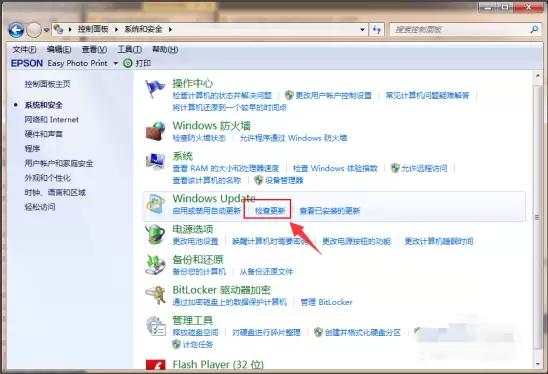Click 允许程序通过 Windows 防火墙 link
The width and height of the screenshot is (548, 374).
[x=294, y=138]
